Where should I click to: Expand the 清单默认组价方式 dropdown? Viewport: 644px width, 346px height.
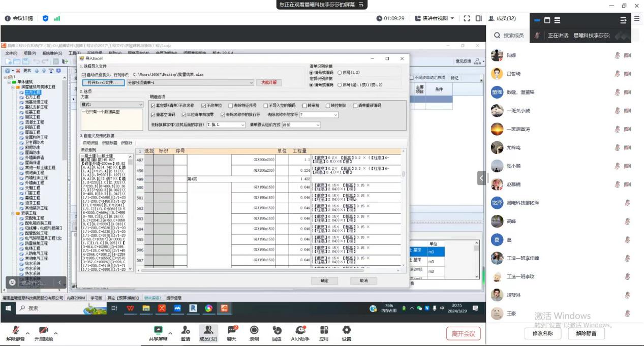click(318, 125)
